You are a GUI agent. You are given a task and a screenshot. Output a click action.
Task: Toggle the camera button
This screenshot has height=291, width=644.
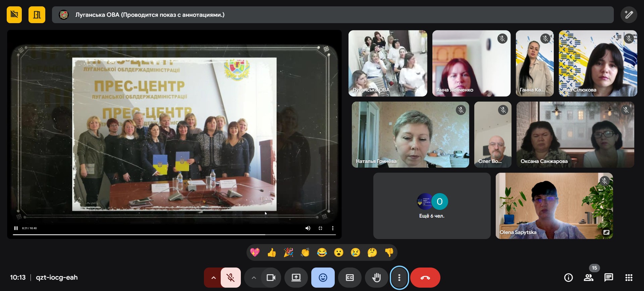(271, 278)
